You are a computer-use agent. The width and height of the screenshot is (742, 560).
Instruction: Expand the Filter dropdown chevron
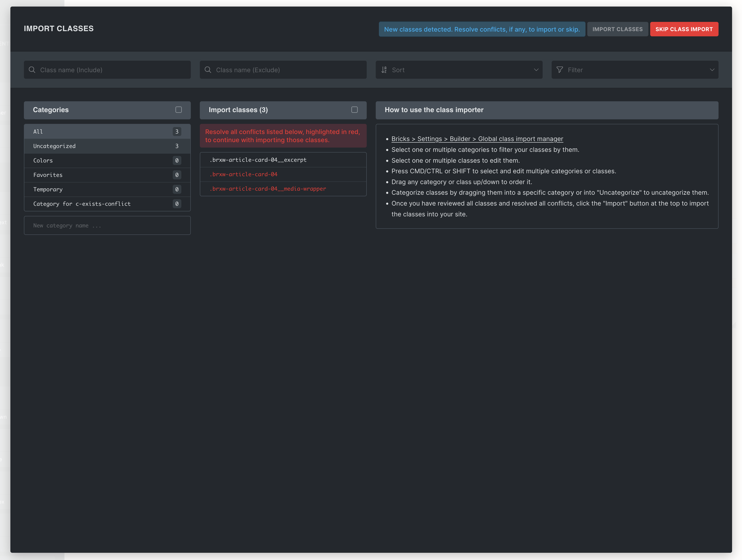click(712, 70)
